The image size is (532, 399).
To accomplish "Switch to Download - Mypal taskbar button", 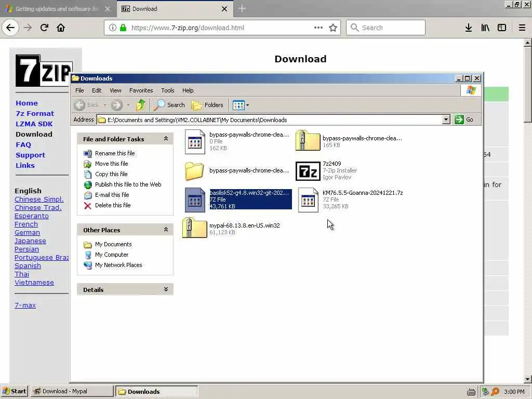I will (x=72, y=391).
